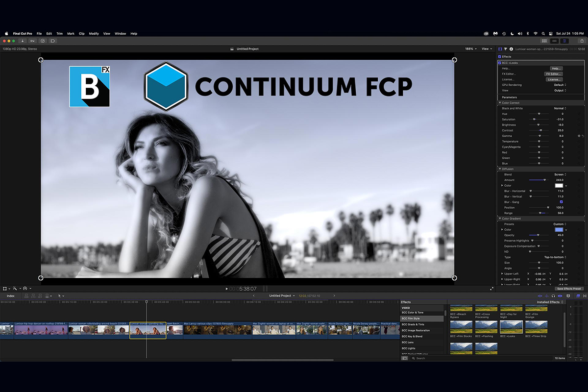Click Save Effects Preset button
588x392 pixels.
pyautogui.click(x=569, y=289)
